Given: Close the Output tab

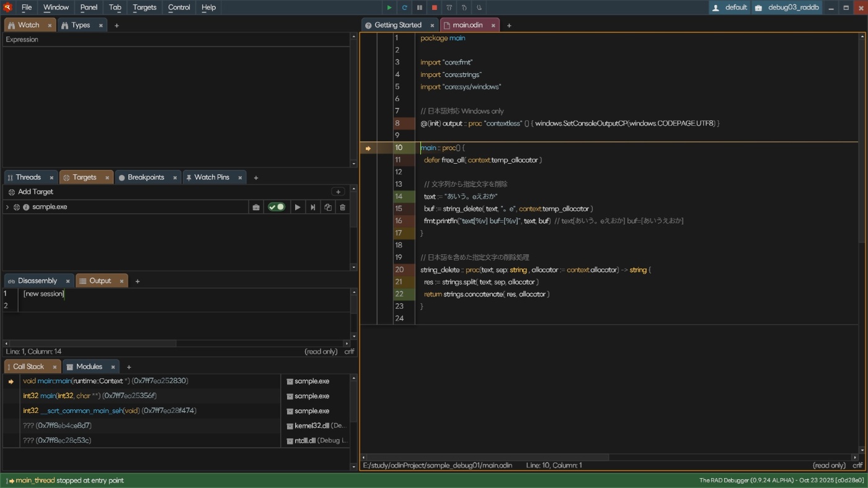Looking at the screenshot, I should 122,282.
